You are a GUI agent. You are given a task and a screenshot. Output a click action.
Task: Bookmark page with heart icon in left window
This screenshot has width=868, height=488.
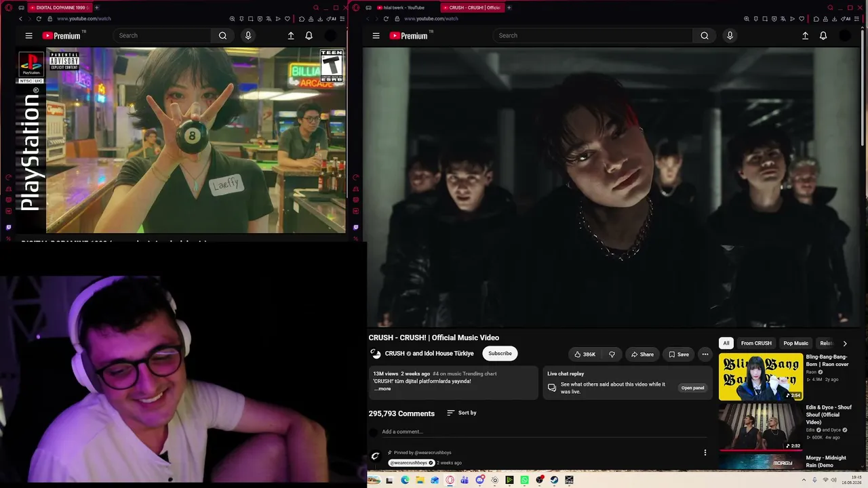(288, 18)
